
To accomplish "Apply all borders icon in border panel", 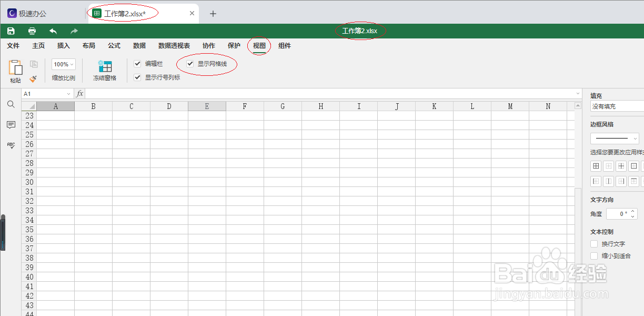I will (x=596, y=166).
